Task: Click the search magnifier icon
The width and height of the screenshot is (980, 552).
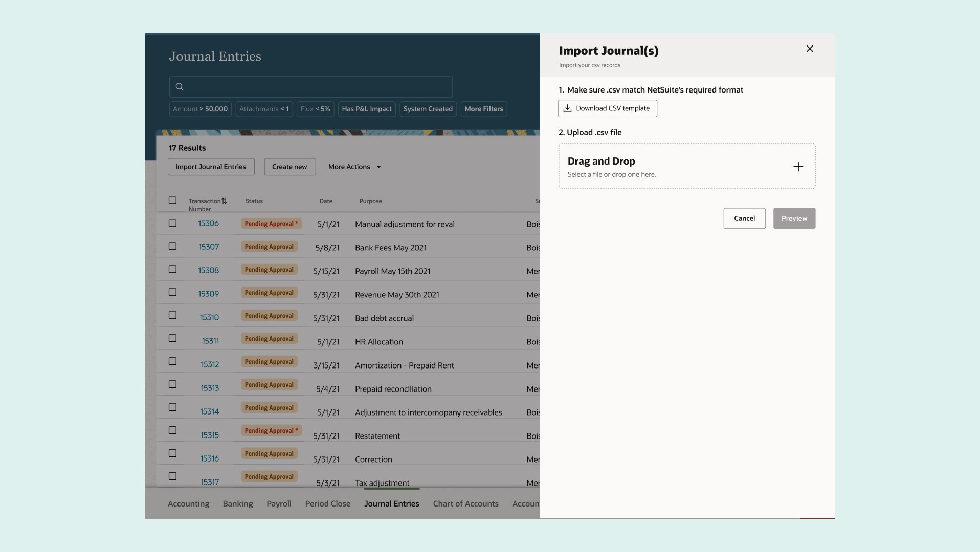Action: pos(180,87)
